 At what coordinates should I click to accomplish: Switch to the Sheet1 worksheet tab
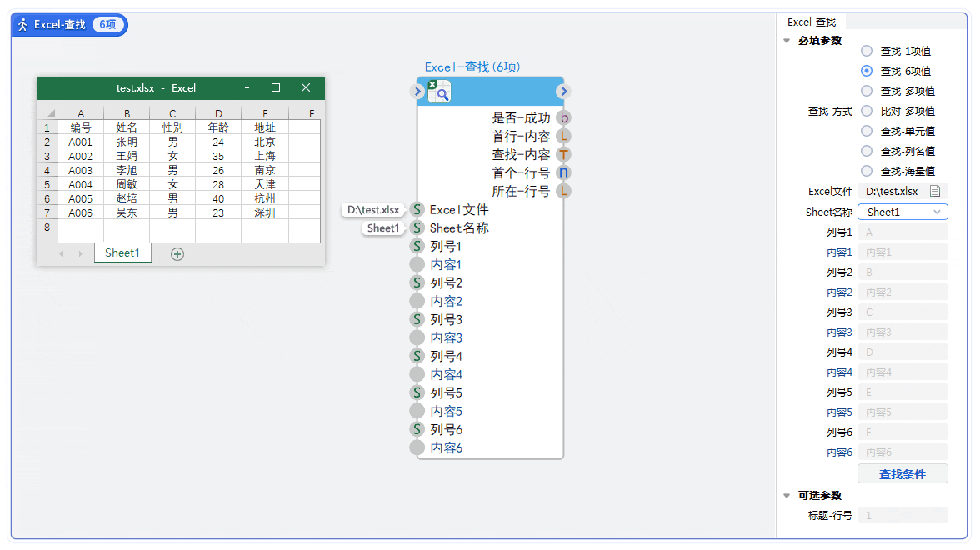(122, 253)
